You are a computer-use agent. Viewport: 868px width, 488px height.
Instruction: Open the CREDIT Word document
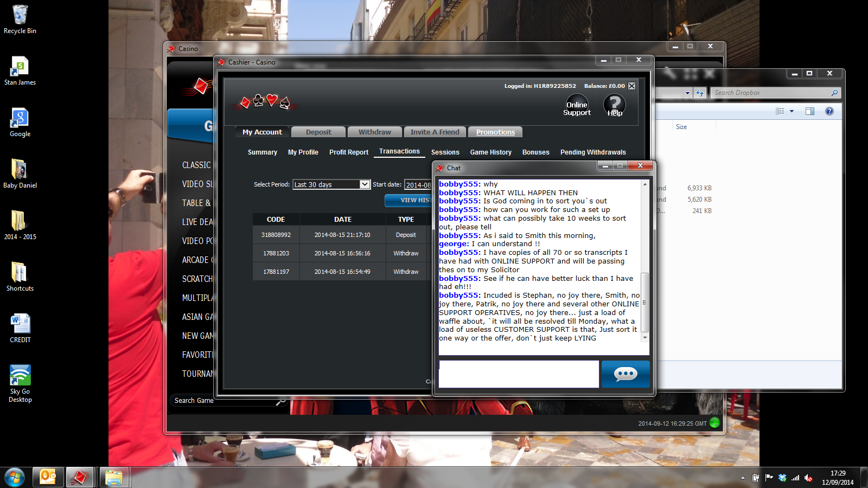tap(20, 329)
